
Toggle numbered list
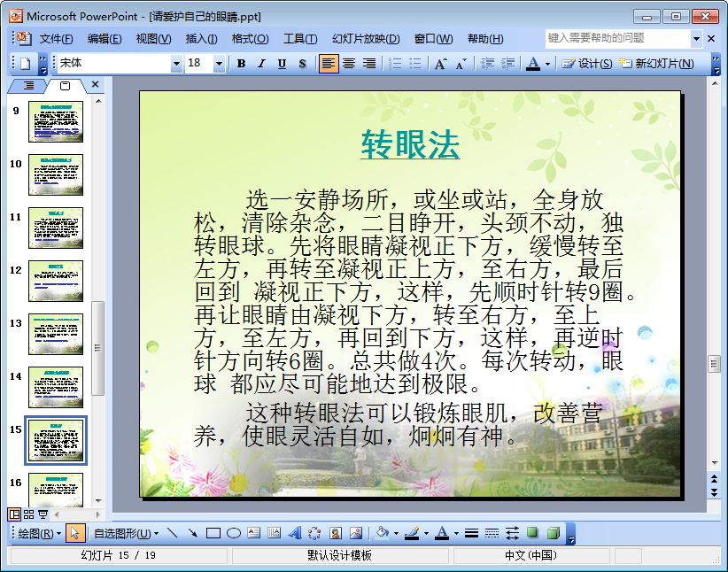395,64
